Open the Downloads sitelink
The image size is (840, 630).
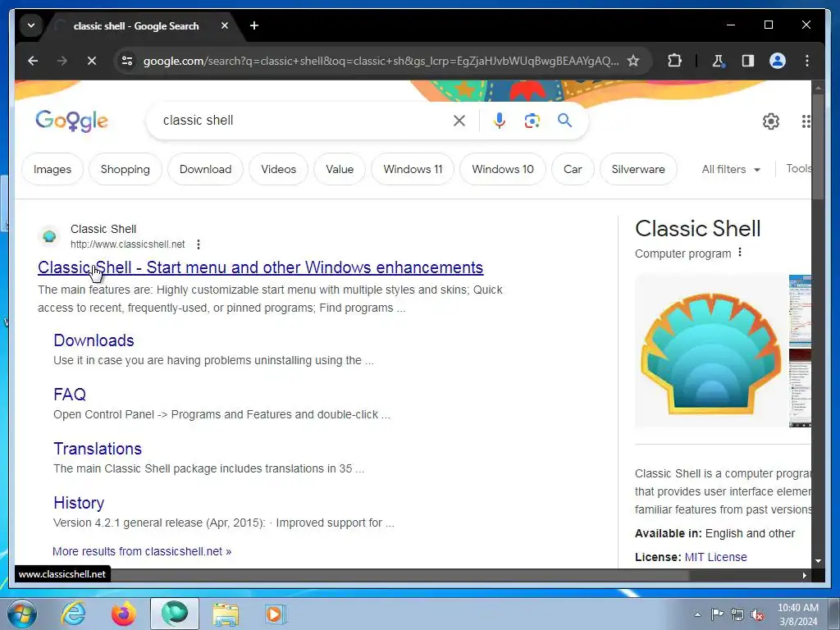94,340
